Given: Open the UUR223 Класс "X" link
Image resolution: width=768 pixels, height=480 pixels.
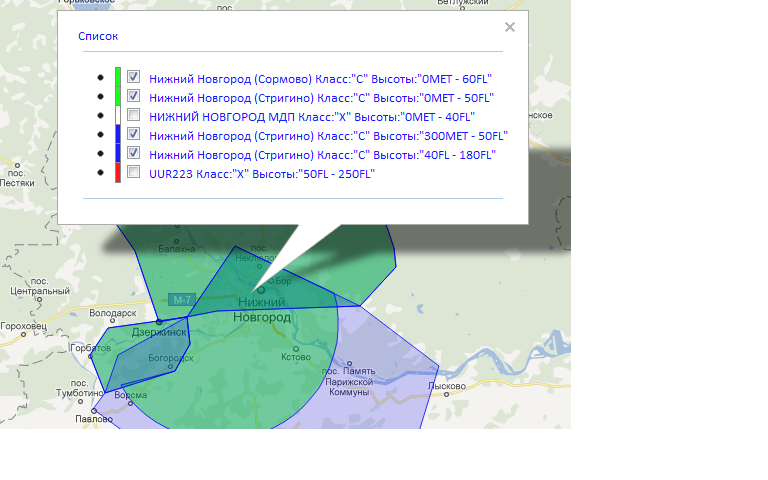Looking at the screenshot, I should 261,174.
